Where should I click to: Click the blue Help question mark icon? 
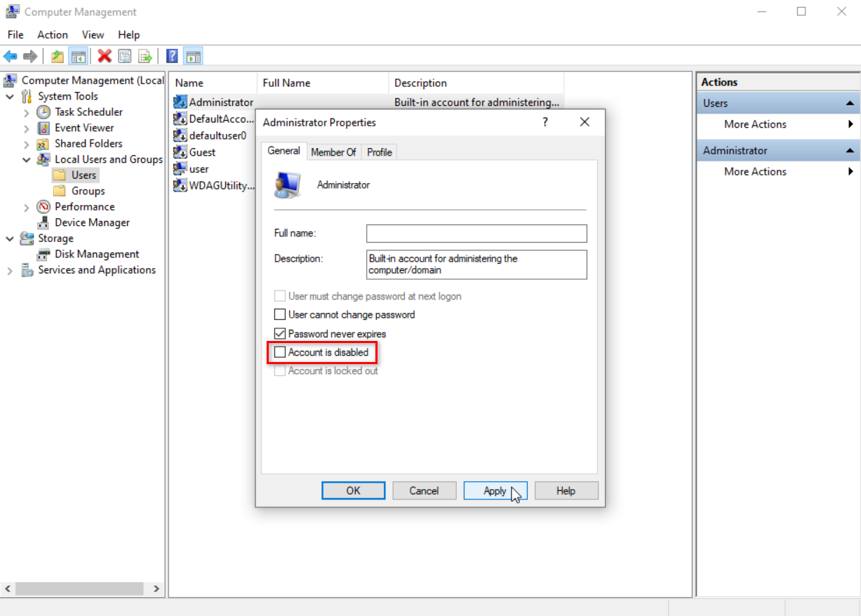click(x=172, y=56)
